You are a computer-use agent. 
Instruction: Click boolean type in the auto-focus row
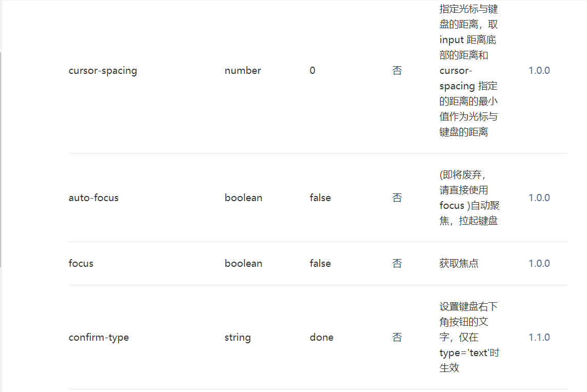pyautogui.click(x=243, y=198)
